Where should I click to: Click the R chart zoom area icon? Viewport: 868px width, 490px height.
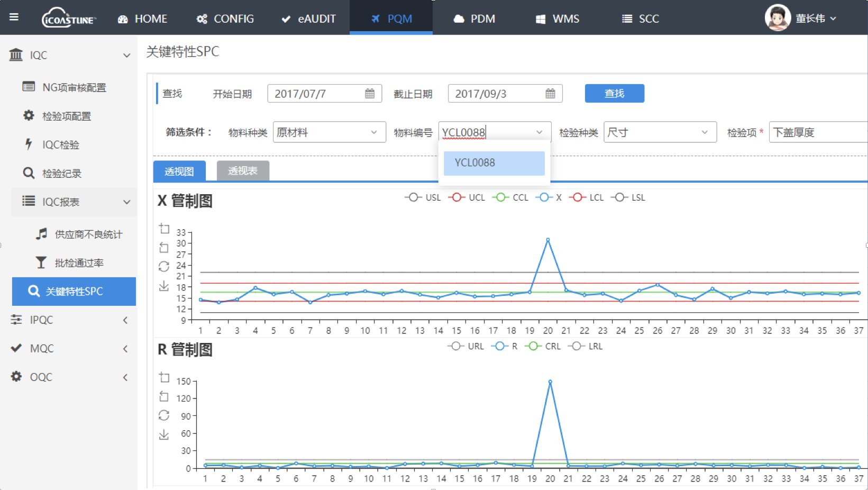[x=164, y=377]
